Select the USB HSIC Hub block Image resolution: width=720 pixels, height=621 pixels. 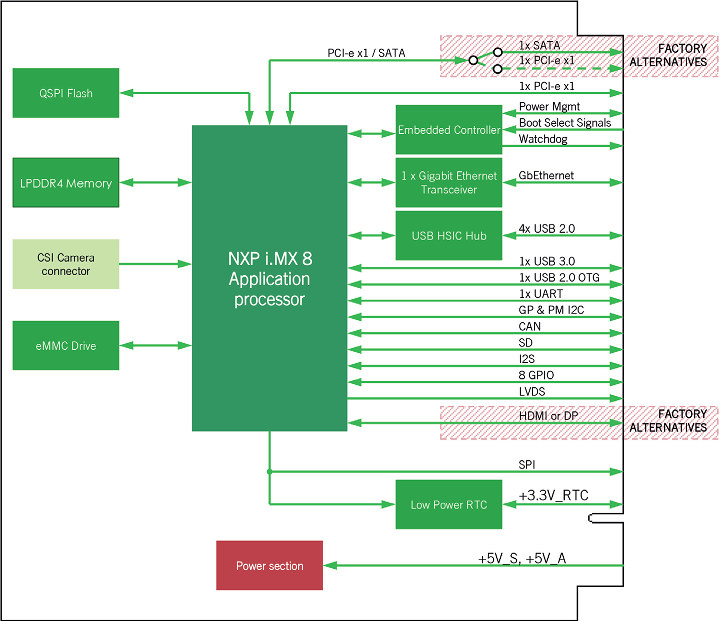(x=448, y=236)
